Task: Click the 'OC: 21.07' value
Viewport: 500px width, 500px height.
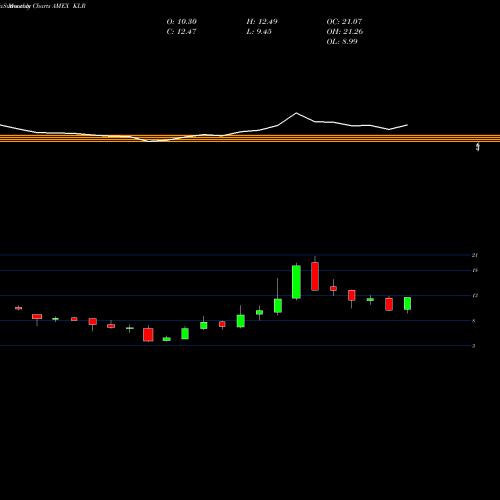Action: click(344, 22)
